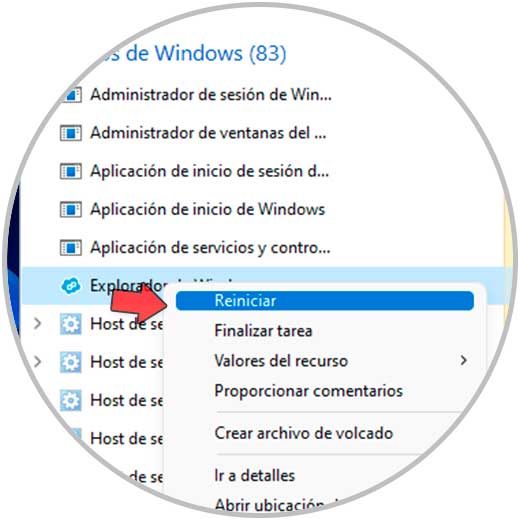This screenshot has height=520, width=520.
Task: Select Proporcionar comentarios menu entry
Action: tap(309, 391)
